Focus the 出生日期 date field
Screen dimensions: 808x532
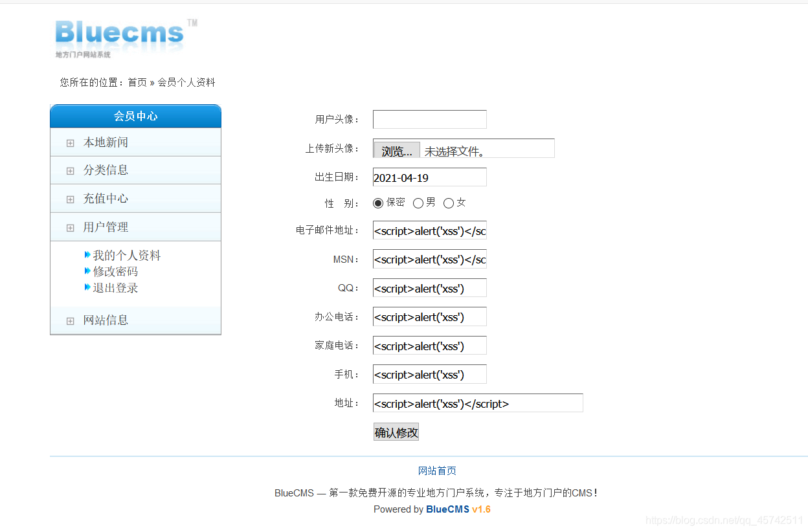point(430,177)
